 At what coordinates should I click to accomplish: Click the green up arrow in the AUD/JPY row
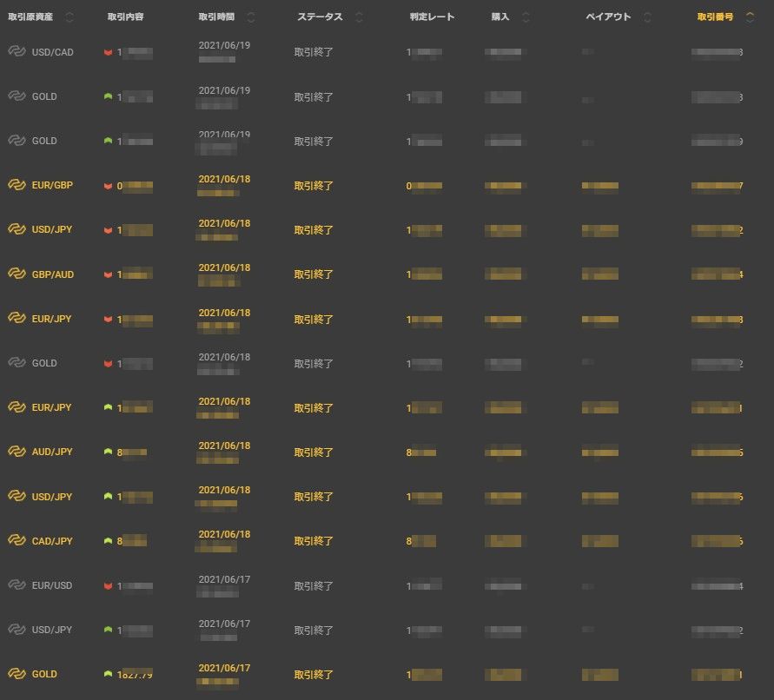(x=108, y=452)
